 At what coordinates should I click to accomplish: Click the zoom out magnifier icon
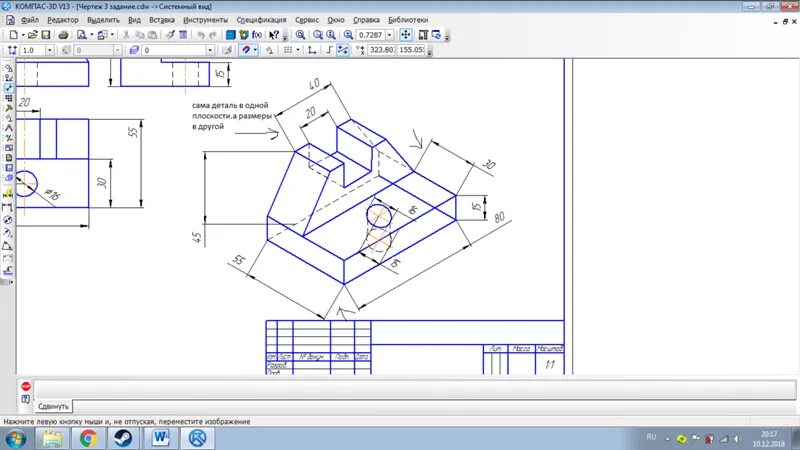coord(331,35)
